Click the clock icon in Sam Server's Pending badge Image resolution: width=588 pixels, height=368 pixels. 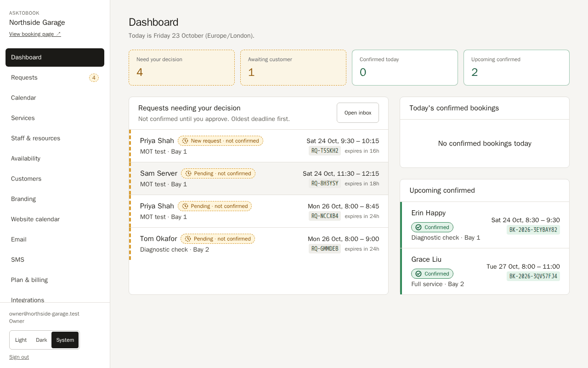pyautogui.click(x=188, y=173)
